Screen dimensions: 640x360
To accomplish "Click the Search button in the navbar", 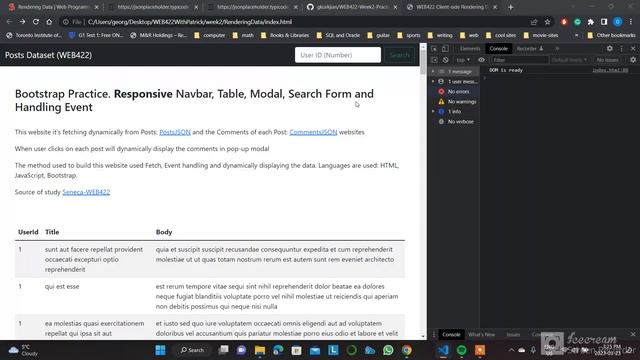I will point(399,55).
